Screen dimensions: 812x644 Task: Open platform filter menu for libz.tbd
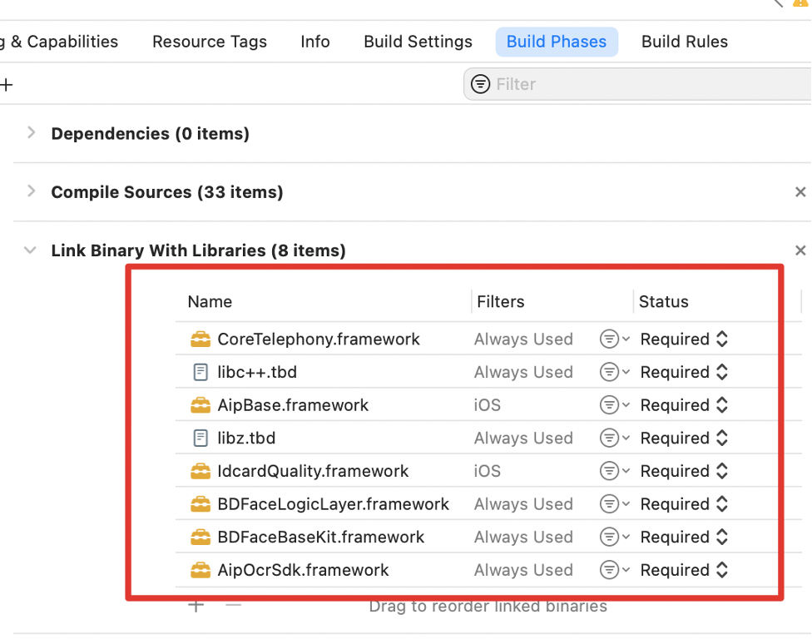(614, 438)
